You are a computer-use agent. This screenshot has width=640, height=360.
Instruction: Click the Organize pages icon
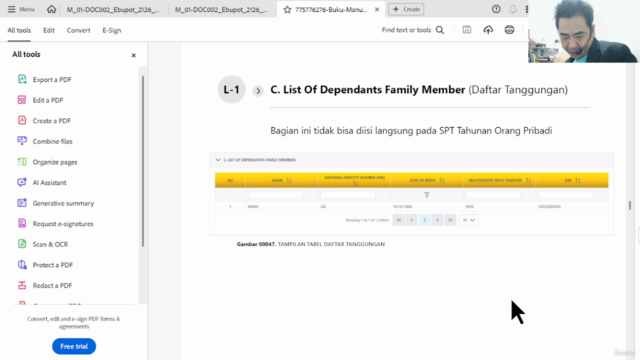(22, 162)
